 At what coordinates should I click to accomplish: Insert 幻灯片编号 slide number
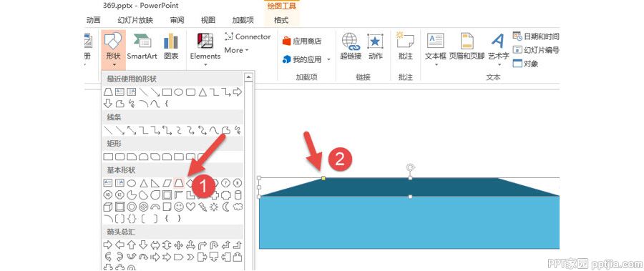[536, 50]
